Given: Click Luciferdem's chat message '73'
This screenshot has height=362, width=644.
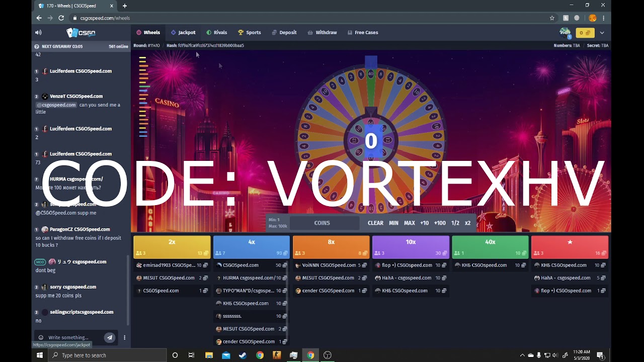Looking at the screenshot, I should pyautogui.click(x=38, y=162).
